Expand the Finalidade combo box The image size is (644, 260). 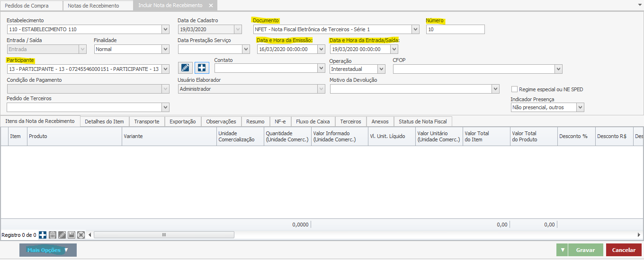point(165,49)
